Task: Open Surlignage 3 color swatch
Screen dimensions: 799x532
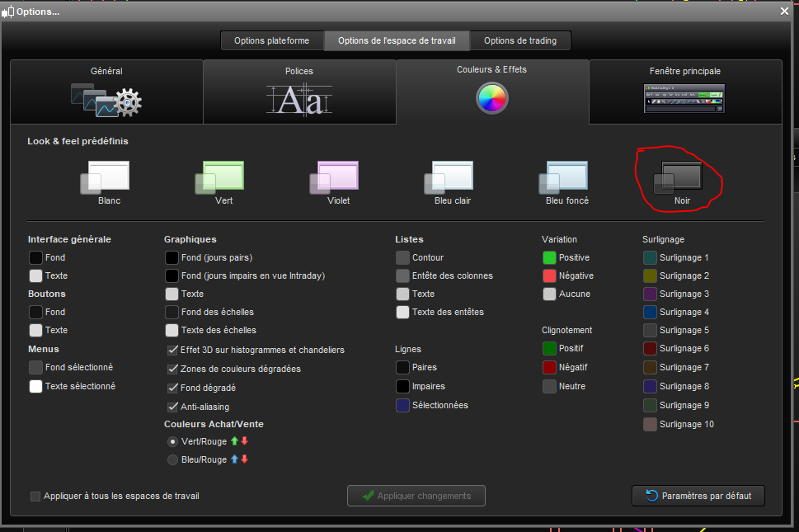Action: click(650, 294)
